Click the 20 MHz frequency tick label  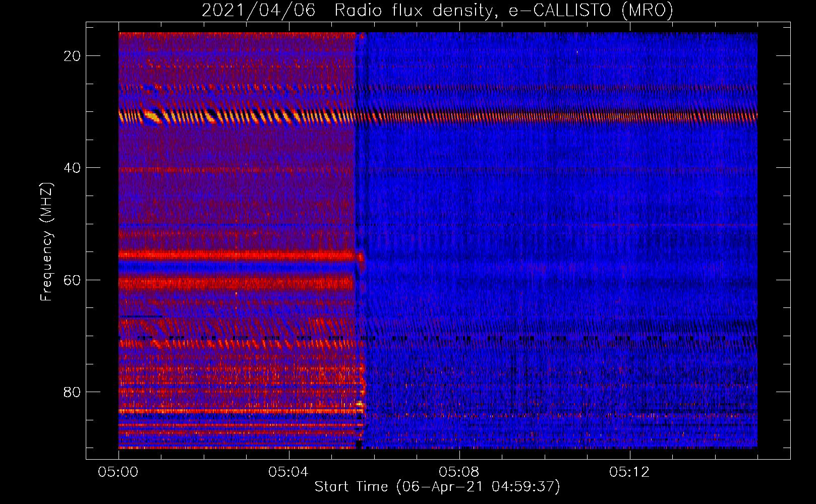click(73, 56)
